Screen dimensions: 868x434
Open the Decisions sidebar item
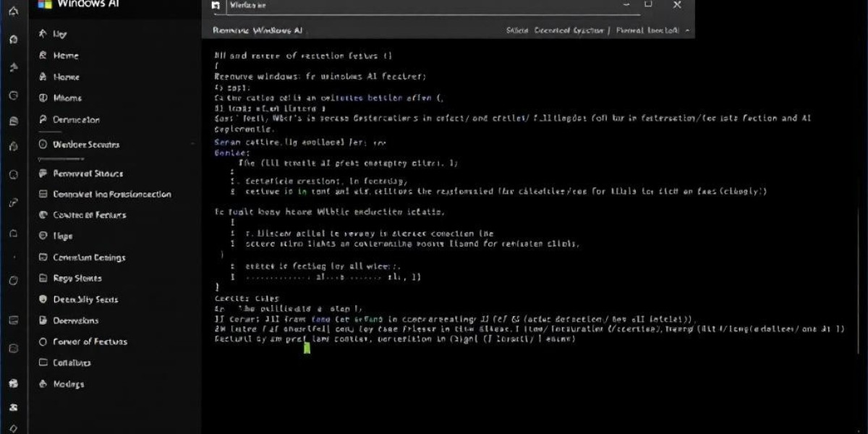coord(75,320)
